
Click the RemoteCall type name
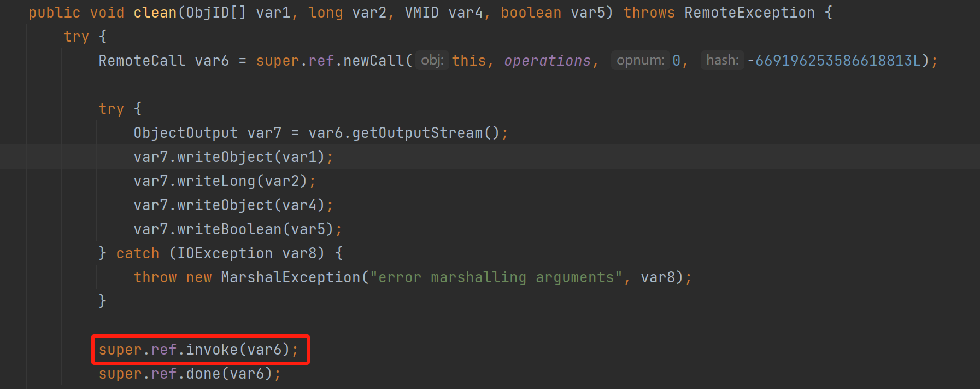coord(142,61)
